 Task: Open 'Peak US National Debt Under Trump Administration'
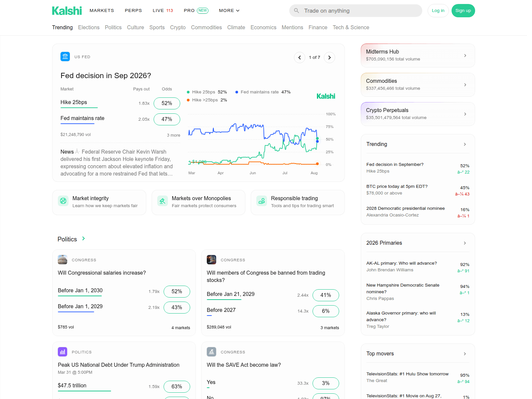[119, 365]
